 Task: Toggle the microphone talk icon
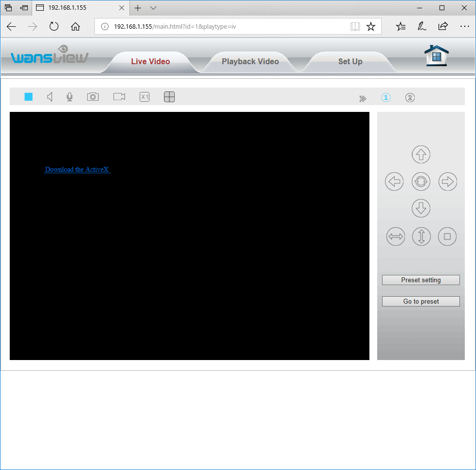click(70, 97)
